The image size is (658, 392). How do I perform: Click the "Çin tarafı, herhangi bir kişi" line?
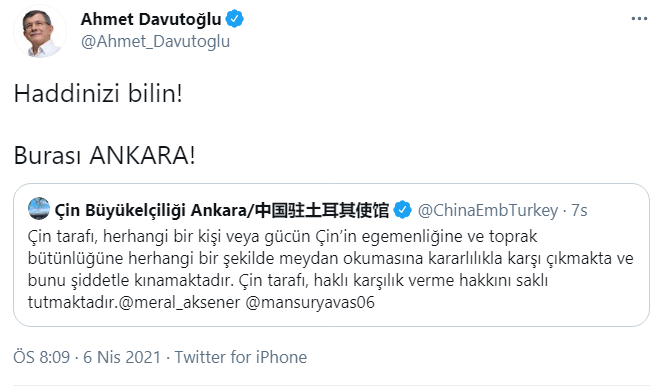tap(282, 237)
